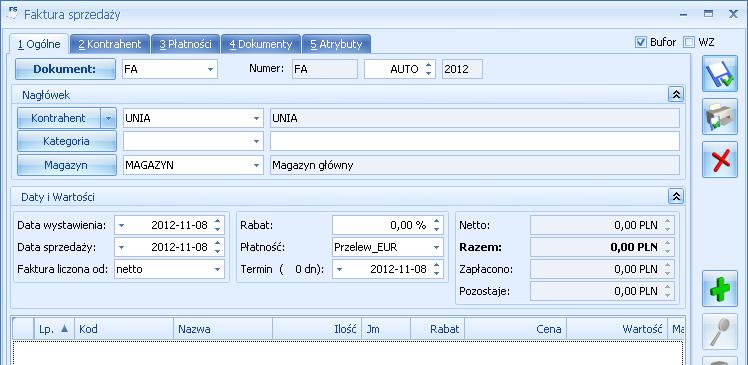This screenshot has height=365, width=748.
Task: Click the Kontrahent button
Action: (59, 118)
